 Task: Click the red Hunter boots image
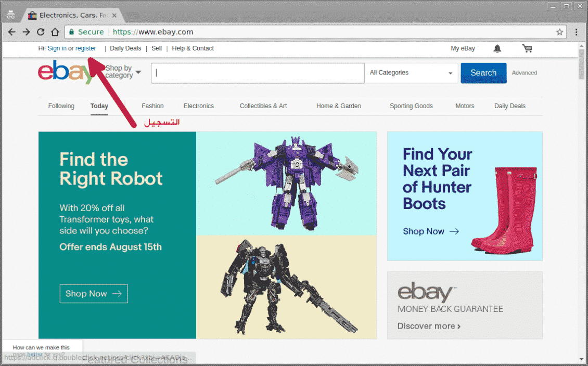coord(504,211)
